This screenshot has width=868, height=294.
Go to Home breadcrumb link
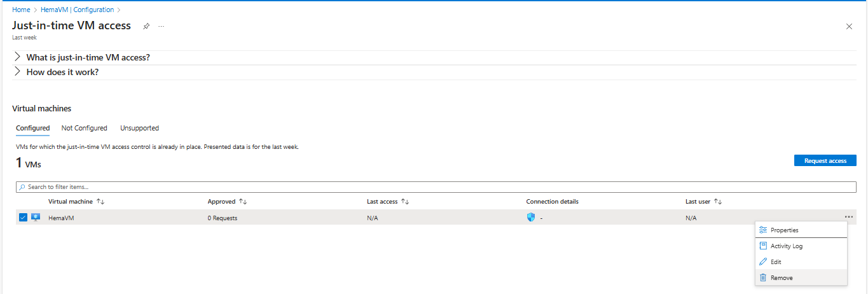pyautogui.click(x=21, y=10)
